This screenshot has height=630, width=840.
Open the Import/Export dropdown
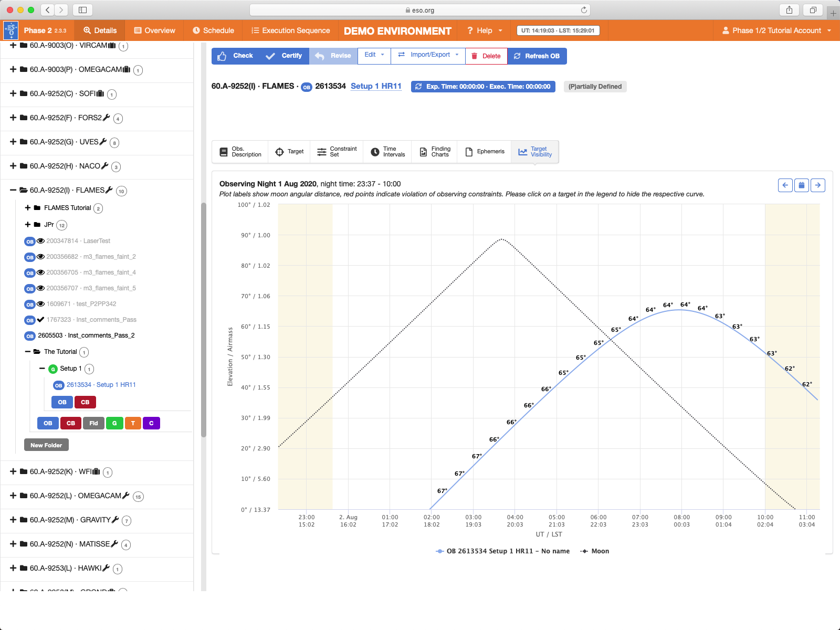point(428,55)
